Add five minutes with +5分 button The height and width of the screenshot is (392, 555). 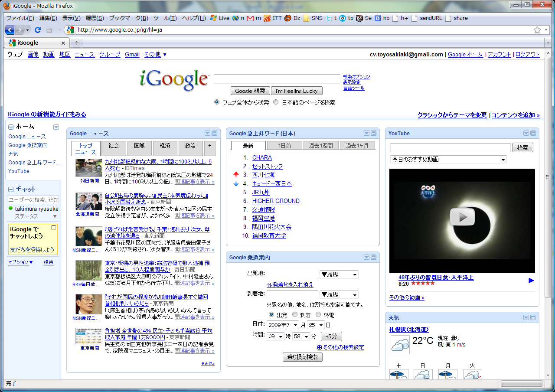pyautogui.click(x=331, y=336)
